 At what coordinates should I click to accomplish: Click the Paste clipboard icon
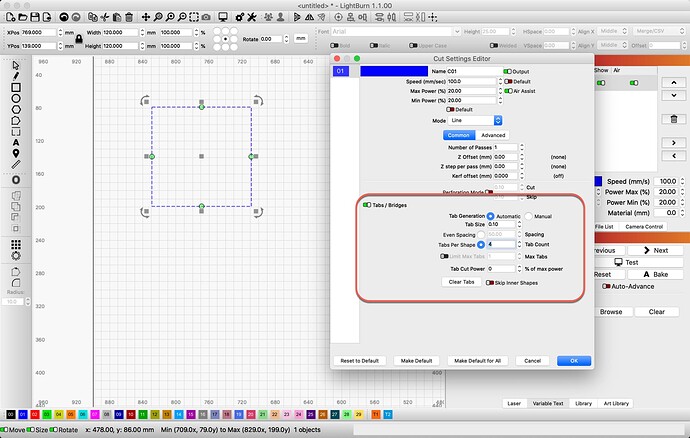[x=117, y=17]
